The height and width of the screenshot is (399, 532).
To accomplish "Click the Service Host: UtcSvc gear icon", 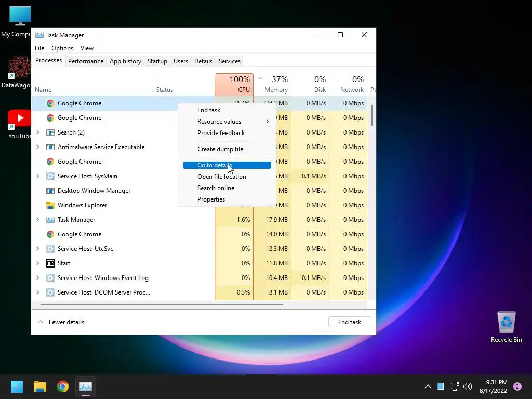I will click(50, 249).
